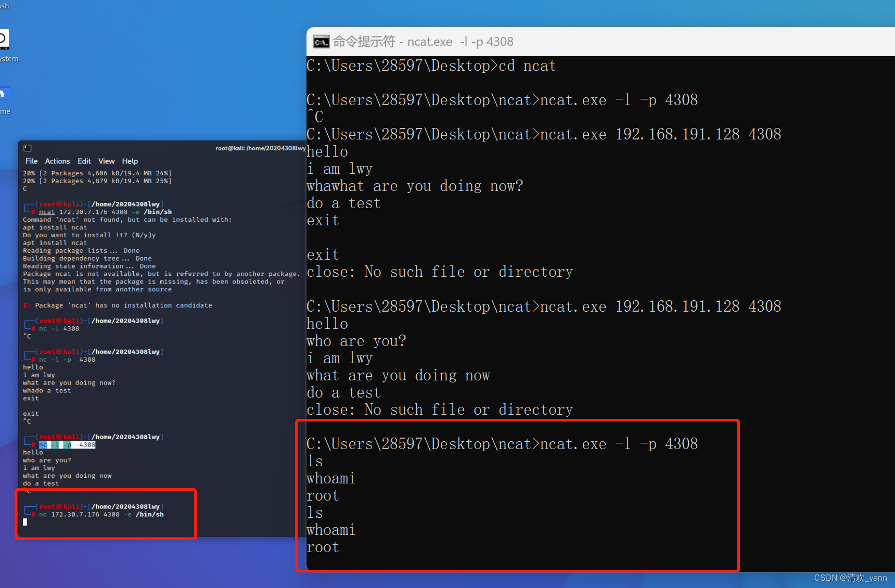Click the cmd icon in command prompt title bar
The width and height of the screenshot is (895, 588).
(321, 42)
